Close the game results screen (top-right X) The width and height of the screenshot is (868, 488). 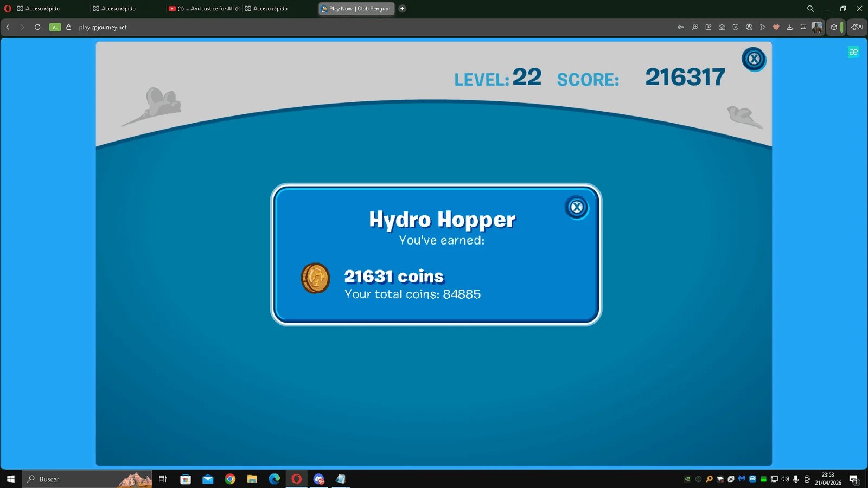(x=754, y=59)
